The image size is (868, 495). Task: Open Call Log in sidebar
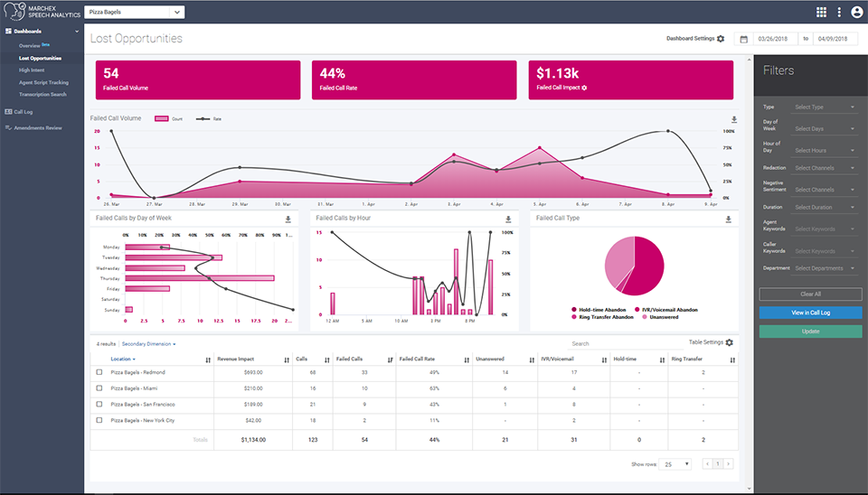point(24,112)
